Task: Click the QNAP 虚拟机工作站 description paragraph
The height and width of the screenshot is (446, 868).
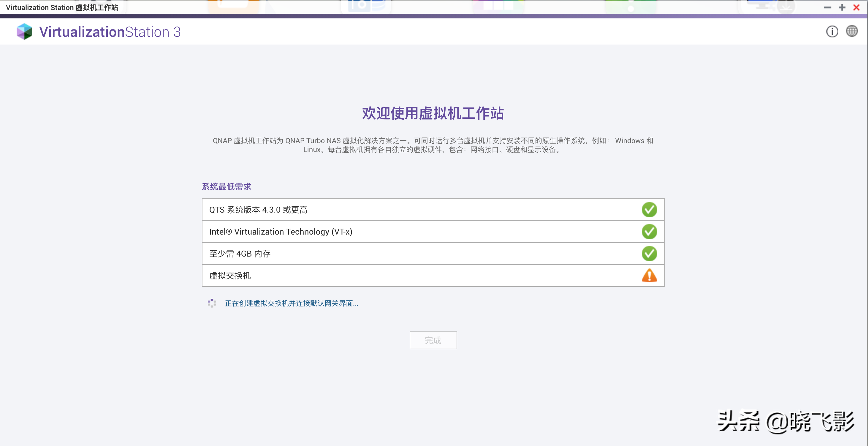Action: pos(433,145)
